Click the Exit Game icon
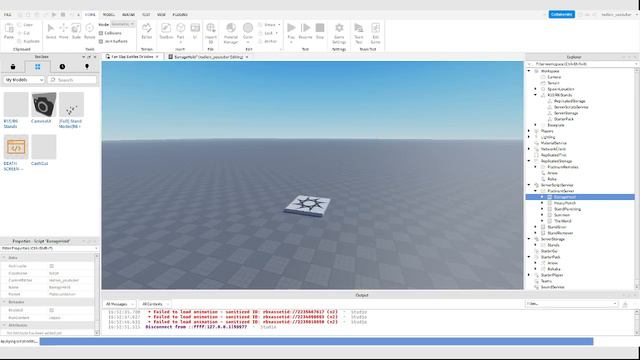 coord(375,33)
